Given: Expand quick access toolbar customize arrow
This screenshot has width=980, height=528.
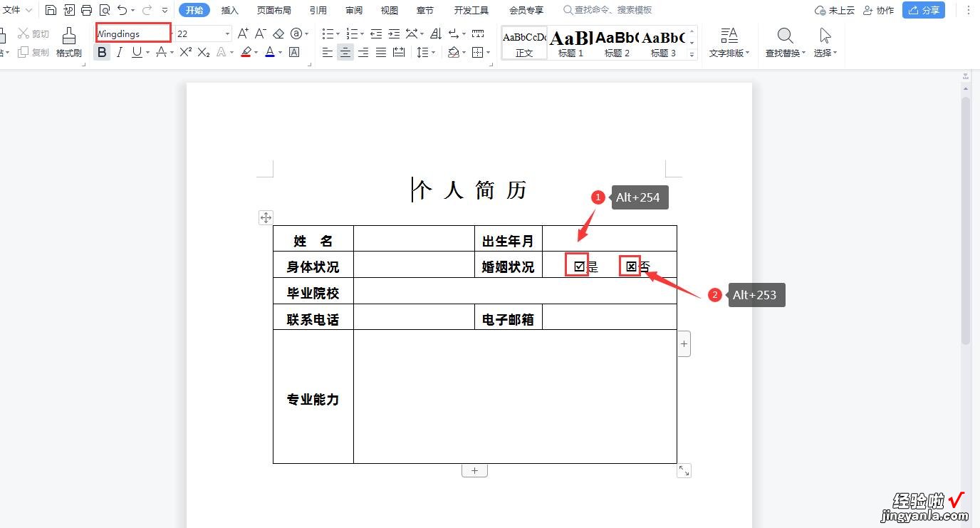Looking at the screenshot, I should click(x=165, y=10).
